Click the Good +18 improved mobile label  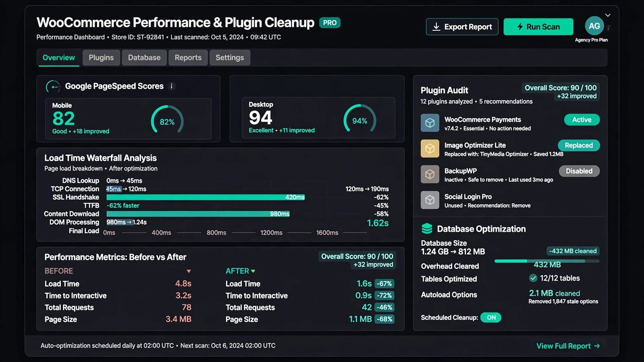80,131
